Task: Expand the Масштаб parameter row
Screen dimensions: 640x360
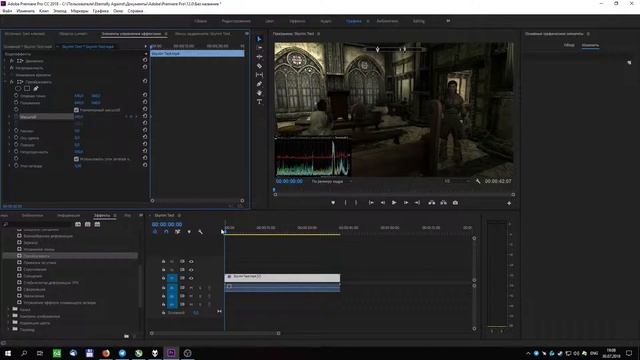Action: [x=9, y=117]
